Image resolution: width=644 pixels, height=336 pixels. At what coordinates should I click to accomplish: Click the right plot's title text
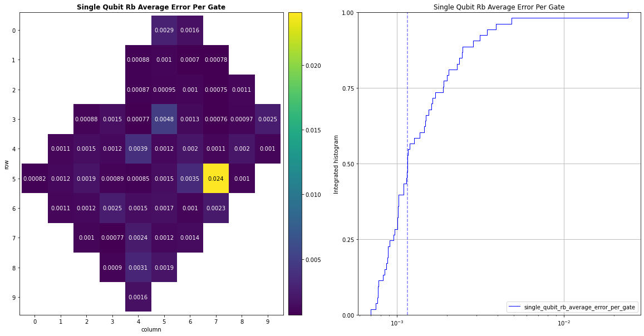[x=499, y=7]
